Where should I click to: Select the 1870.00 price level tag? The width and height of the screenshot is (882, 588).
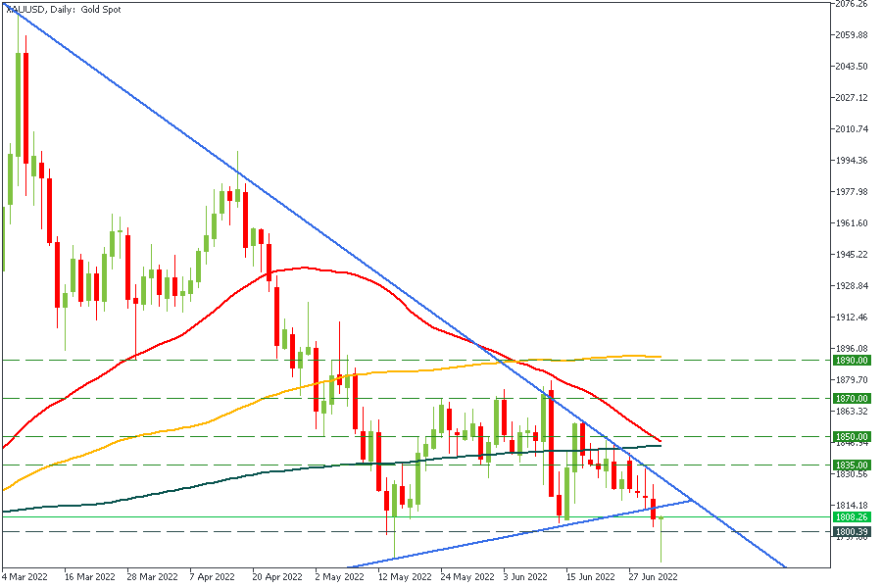(x=851, y=399)
